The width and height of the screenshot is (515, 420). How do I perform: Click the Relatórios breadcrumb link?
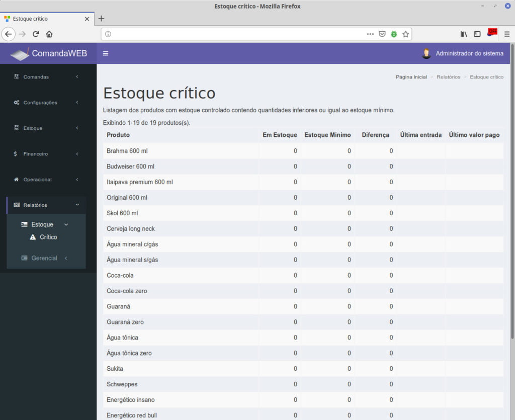tap(448, 77)
